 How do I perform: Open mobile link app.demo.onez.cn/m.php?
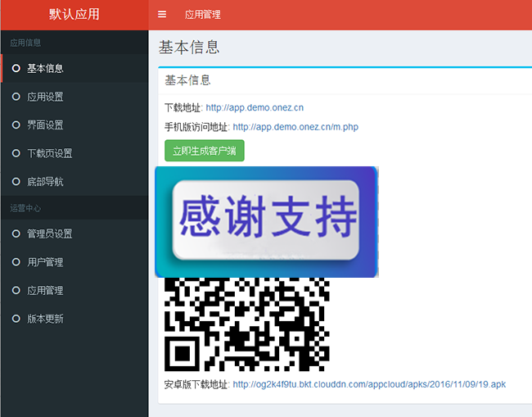tap(295, 127)
